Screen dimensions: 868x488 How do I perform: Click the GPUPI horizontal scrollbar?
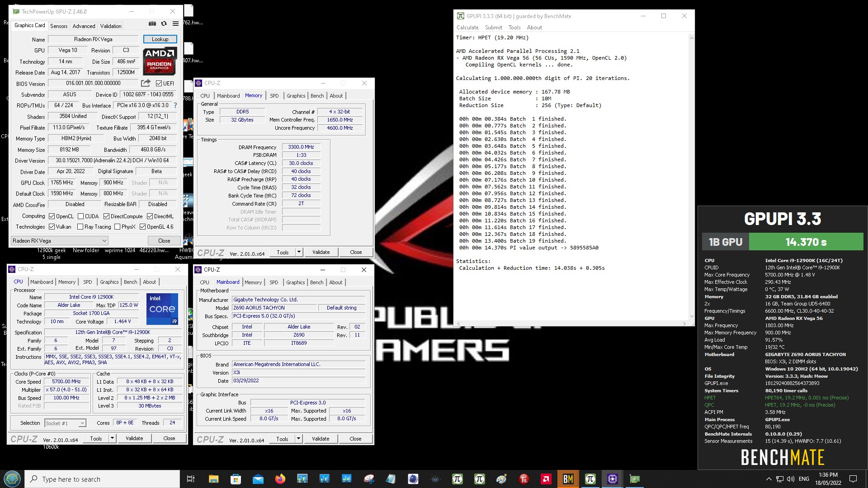tap(571, 324)
